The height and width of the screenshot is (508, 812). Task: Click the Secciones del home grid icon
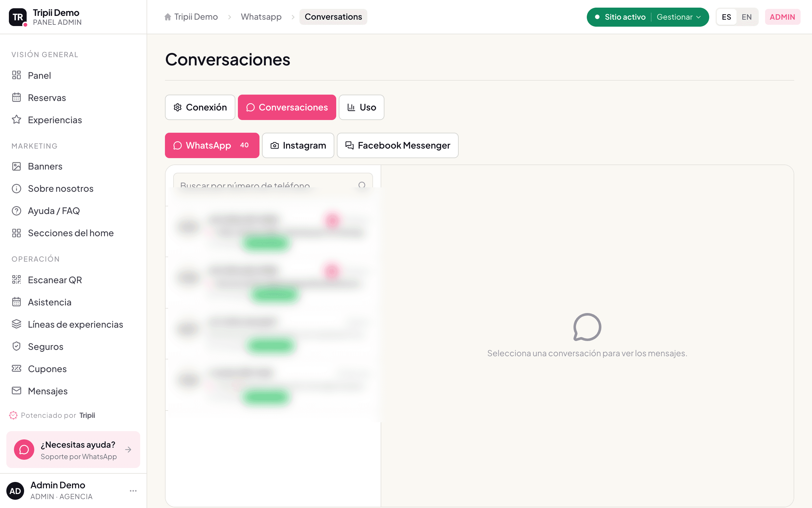point(16,233)
